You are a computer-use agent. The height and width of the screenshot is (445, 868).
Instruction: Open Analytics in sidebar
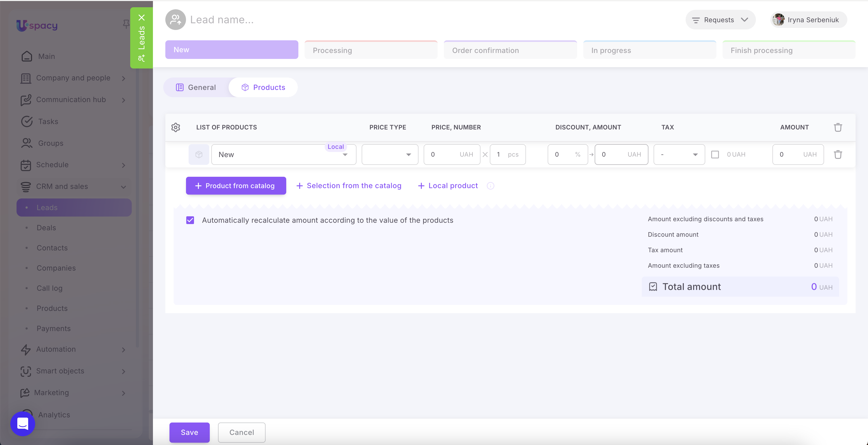pyautogui.click(x=54, y=415)
